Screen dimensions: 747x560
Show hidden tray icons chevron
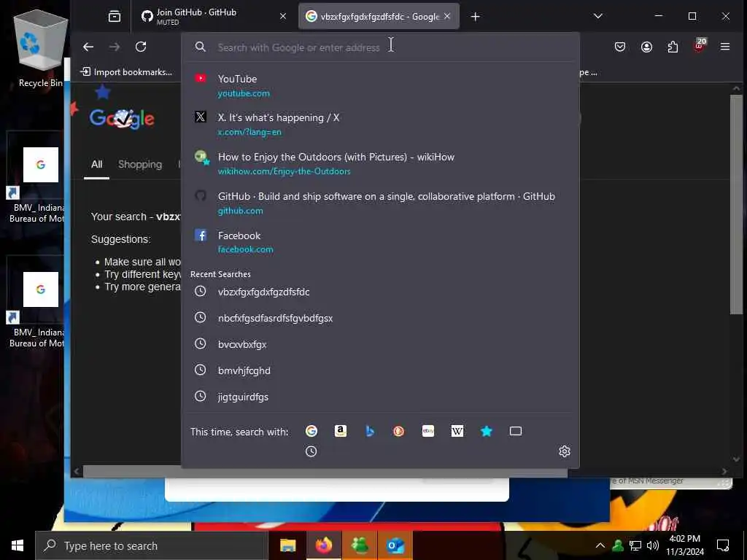coord(600,545)
